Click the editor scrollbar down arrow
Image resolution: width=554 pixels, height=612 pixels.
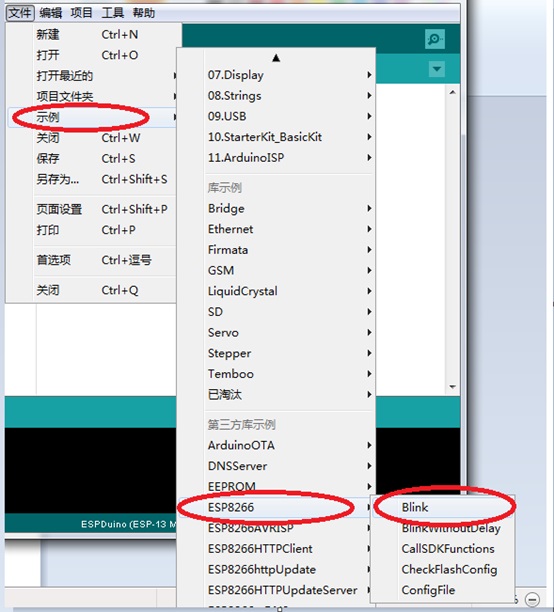click(452, 387)
